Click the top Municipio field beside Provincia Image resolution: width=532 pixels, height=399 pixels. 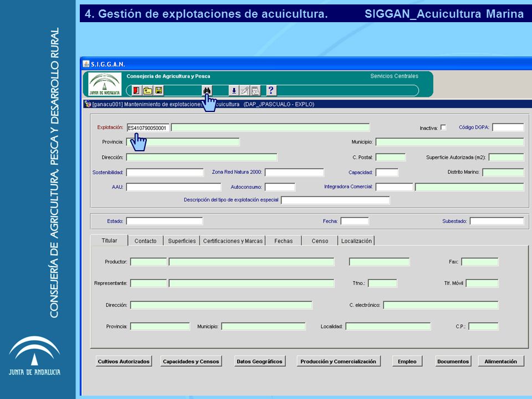click(449, 142)
